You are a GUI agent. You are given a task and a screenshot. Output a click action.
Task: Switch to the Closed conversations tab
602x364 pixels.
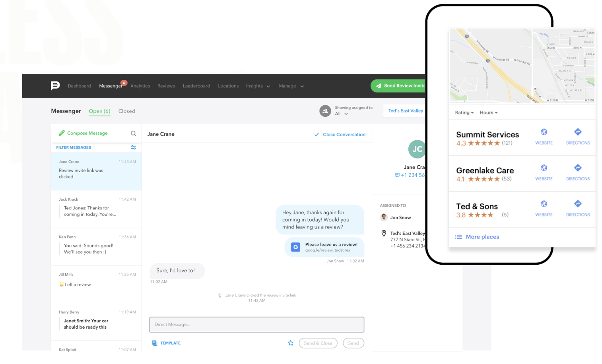[126, 111]
